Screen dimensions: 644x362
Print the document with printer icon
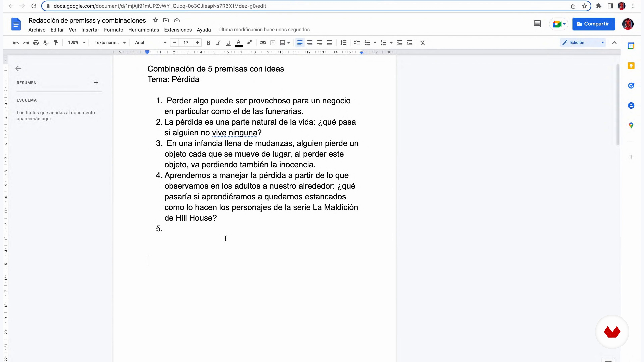(36, 43)
